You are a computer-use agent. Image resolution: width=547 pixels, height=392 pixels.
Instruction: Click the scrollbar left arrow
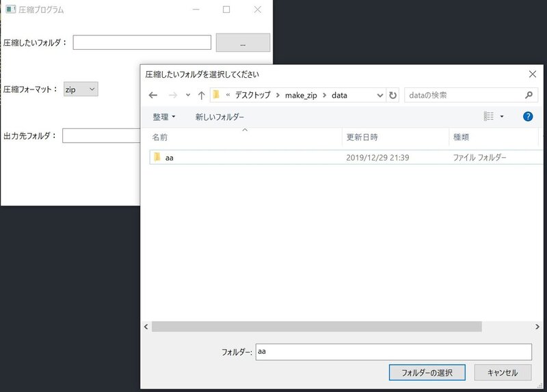coord(146,326)
